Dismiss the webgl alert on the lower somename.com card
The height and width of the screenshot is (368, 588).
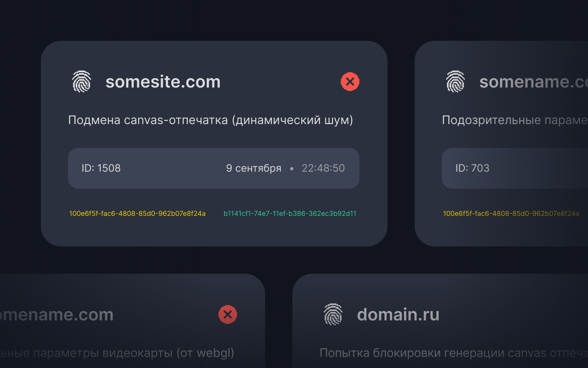tap(228, 314)
